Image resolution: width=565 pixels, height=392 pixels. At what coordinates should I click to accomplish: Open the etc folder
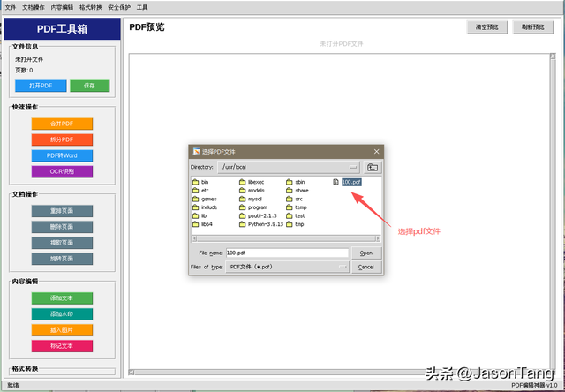[200, 190]
